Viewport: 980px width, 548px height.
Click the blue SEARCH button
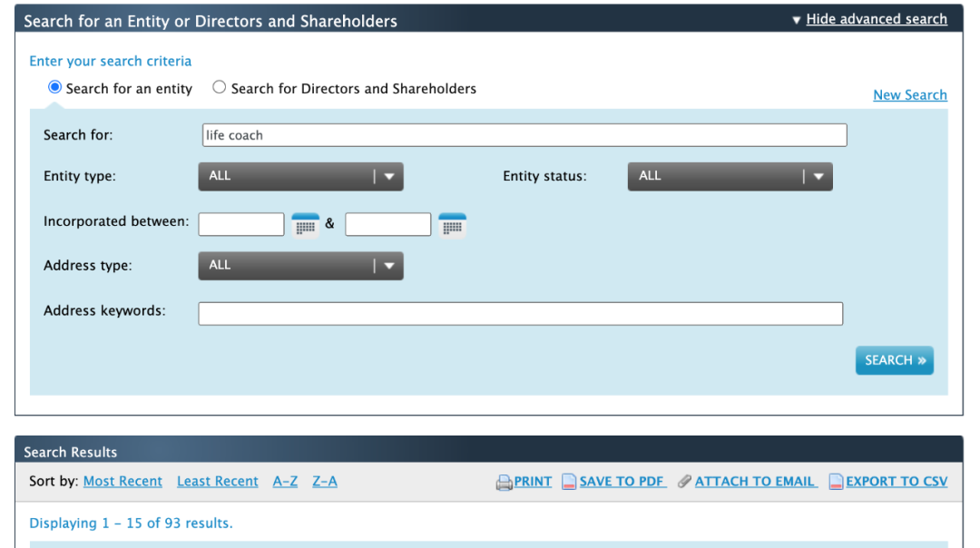(x=895, y=360)
